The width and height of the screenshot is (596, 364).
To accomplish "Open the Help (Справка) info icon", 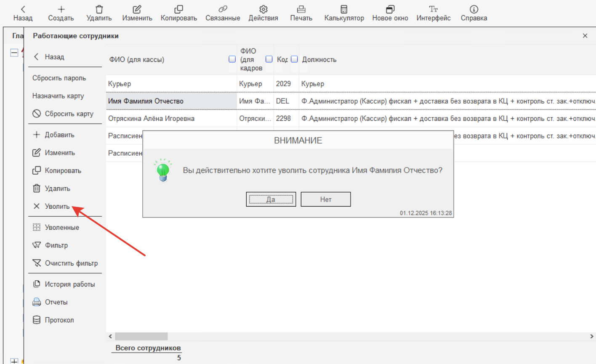I will [x=474, y=9].
